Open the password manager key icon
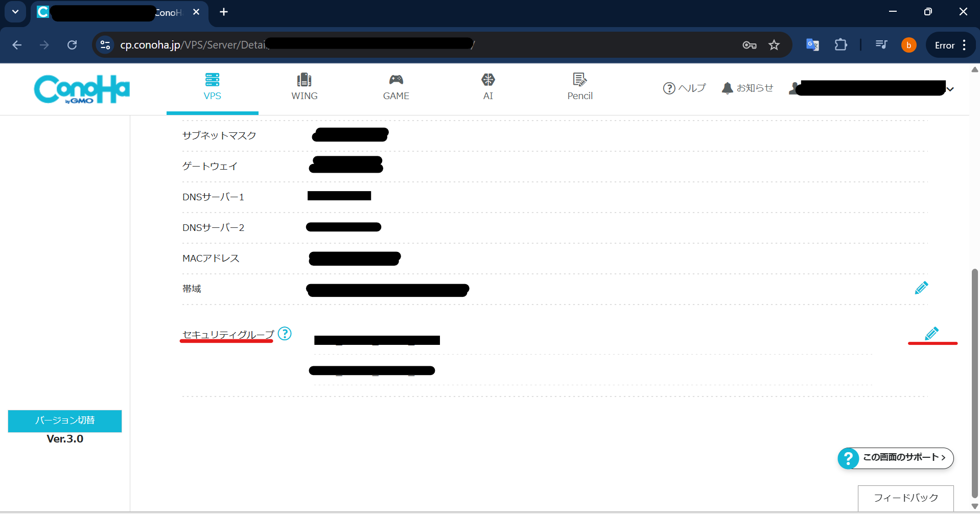The width and height of the screenshot is (980, 514). pos(749,45)
